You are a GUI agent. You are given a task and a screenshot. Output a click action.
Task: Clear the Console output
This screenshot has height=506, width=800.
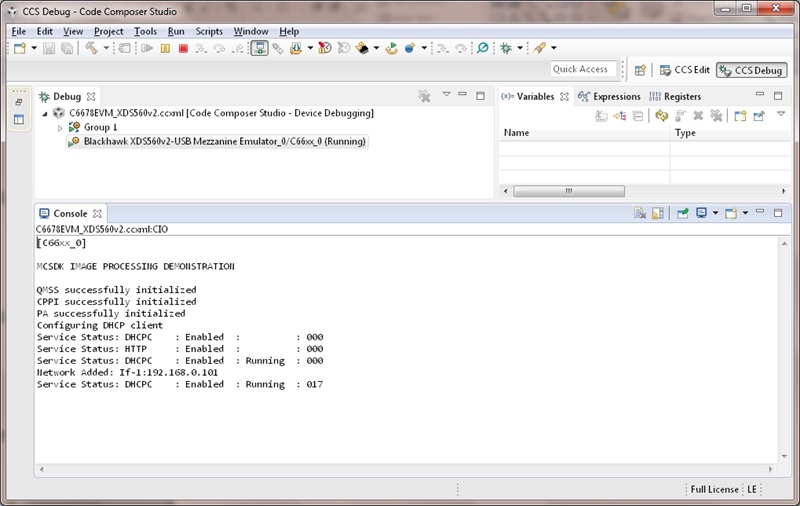[x=640, y=213]
